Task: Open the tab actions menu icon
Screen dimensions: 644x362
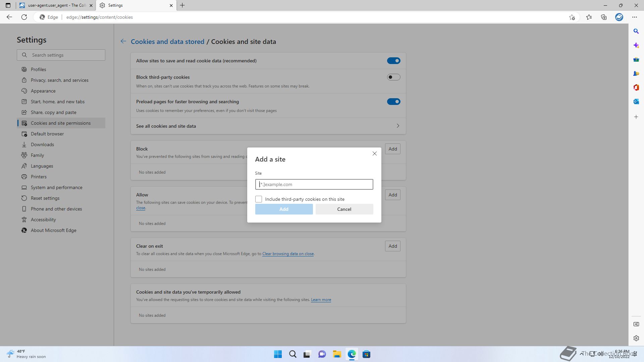Action: click(8, 5)
